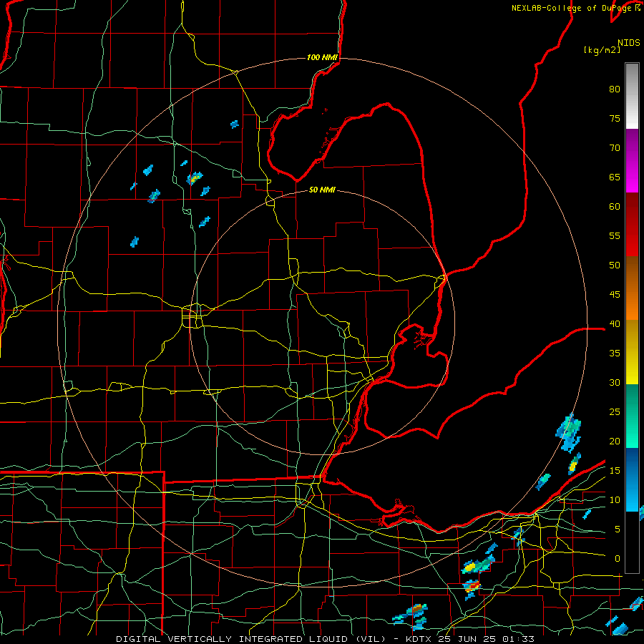Screen dimensions: 644x644
Task: Click the scale value 0 on the legend
Action: tap(618, 559)
